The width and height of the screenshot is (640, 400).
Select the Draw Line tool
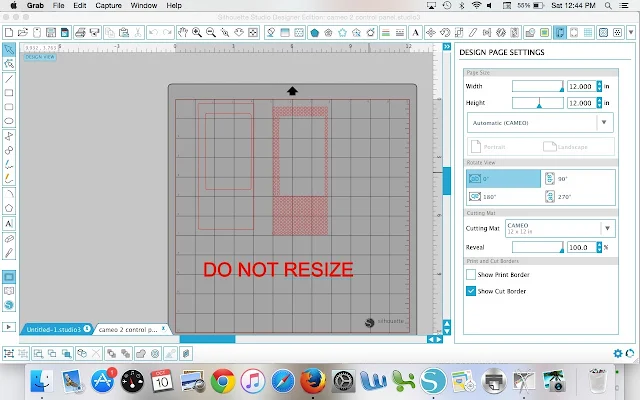point(9,79)
